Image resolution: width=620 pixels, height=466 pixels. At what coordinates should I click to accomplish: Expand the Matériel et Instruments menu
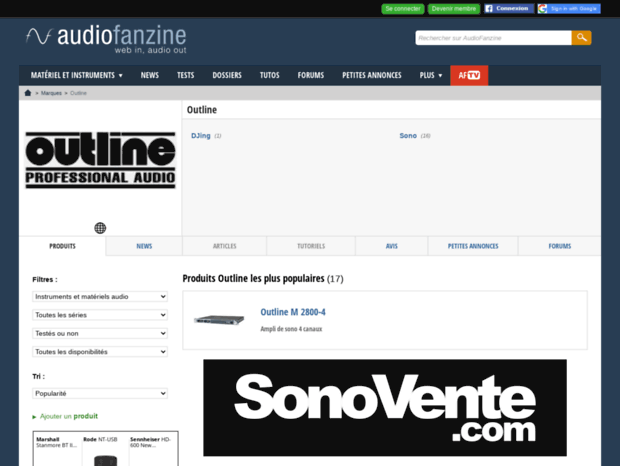[77, 75]
